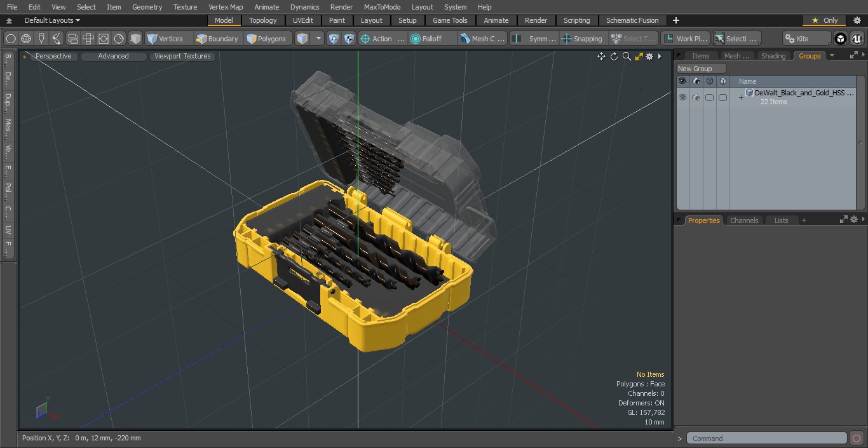
Task: Click the Unity cube icon
Action: click(x=841, y=39)
